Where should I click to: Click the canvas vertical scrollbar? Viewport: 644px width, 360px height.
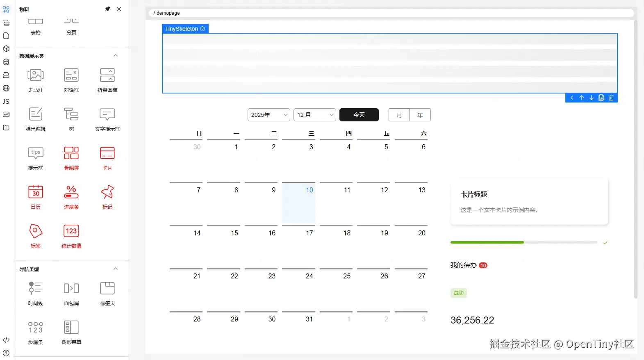[636, 159]
